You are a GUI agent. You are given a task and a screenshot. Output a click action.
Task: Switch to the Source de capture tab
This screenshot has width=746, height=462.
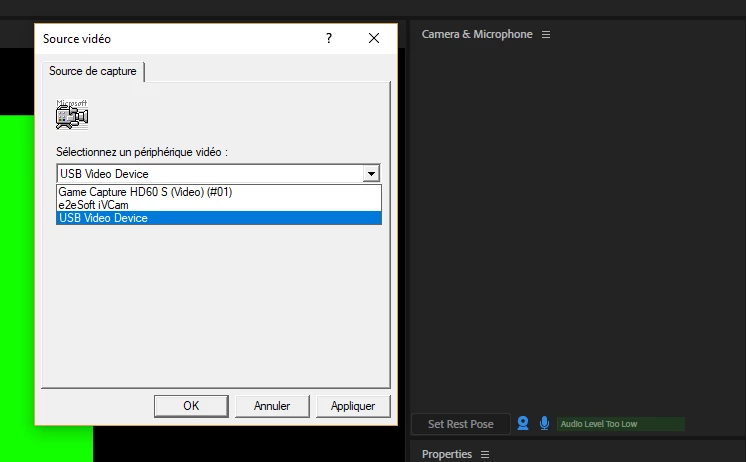point(93,71)
